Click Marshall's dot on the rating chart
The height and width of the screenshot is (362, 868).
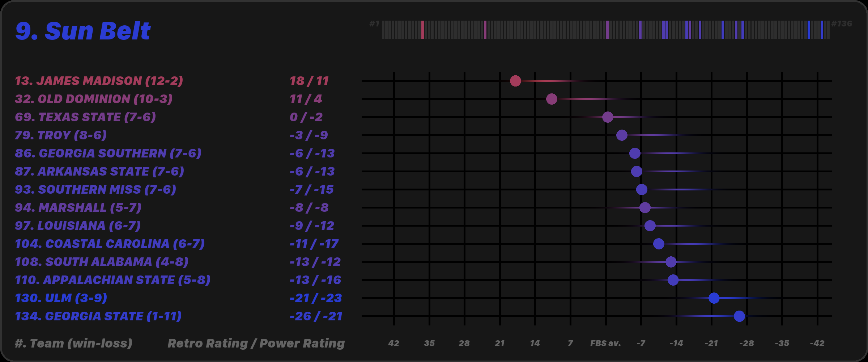tap(645, 207)
